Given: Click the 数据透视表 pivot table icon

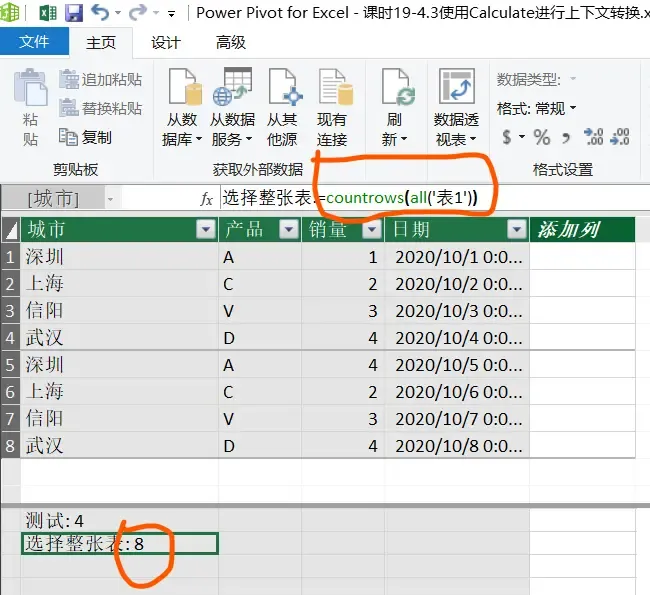Looking at the screenshot, I should click(456, 86).
